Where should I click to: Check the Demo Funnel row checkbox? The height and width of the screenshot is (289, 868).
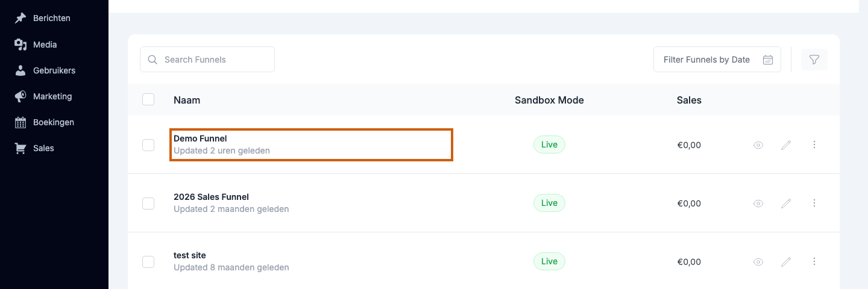[x=148, y=145]
